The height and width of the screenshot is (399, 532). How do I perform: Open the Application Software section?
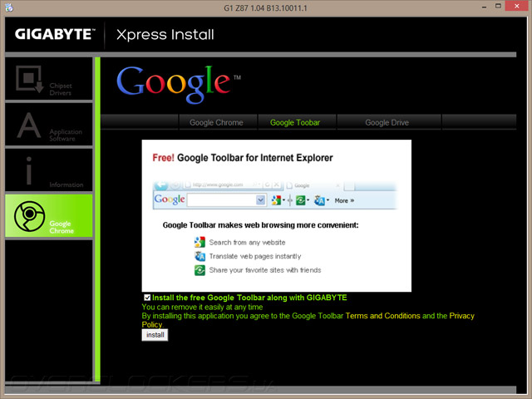49,125
